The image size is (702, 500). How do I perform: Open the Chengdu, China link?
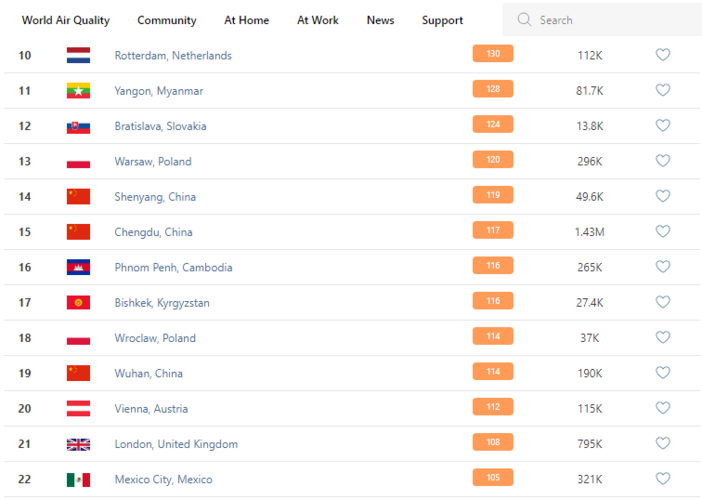point(153,232)
